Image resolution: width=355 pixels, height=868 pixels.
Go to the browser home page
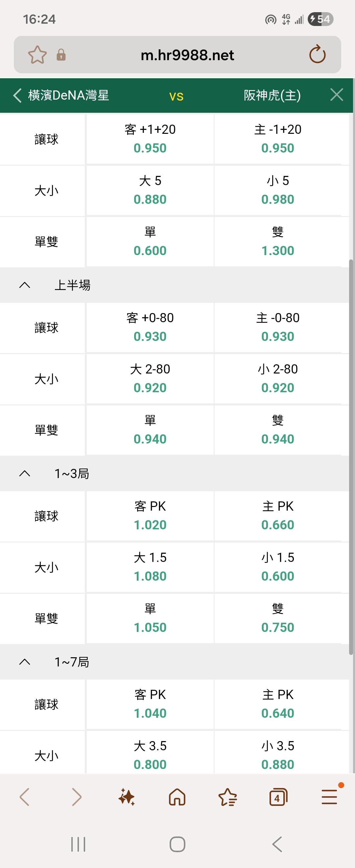tap(177, 797)
